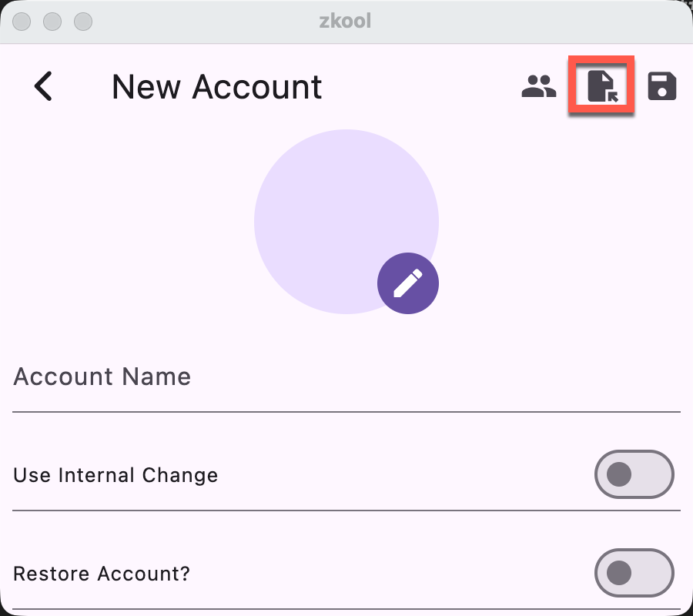
Task: Save the new account via the disk icon
Action: pos(661,86)
